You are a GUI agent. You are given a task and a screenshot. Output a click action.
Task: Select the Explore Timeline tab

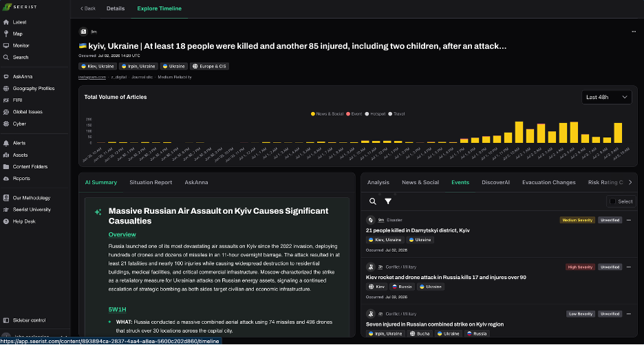pos(160,9)
